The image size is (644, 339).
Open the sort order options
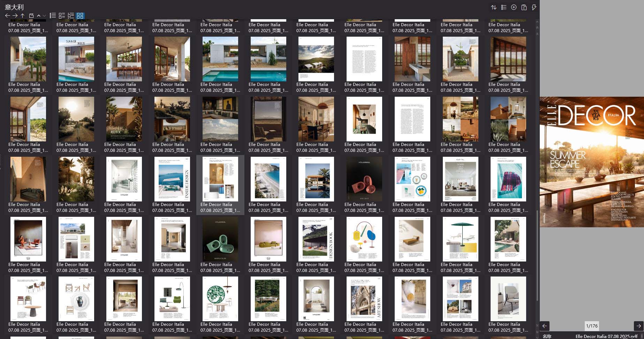click(494, 7)
